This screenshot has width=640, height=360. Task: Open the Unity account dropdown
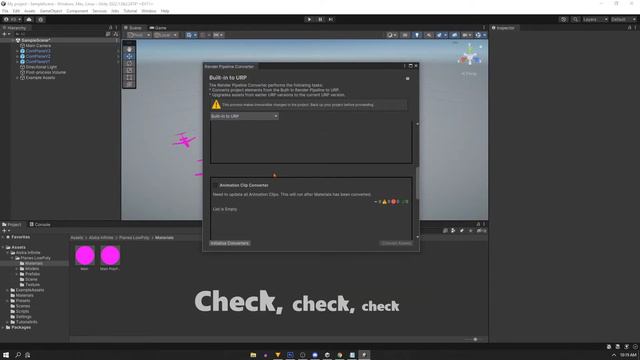click(x=14, y=19)
